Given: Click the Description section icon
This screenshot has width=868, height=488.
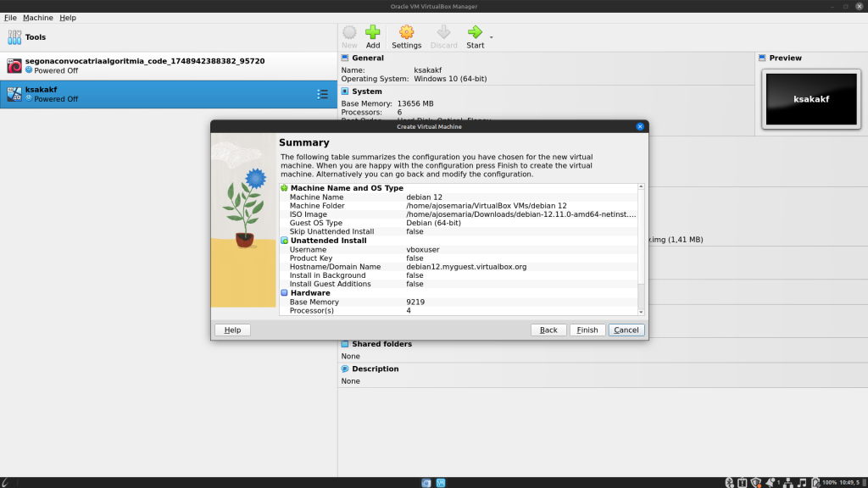Looking at the screenshot, I should click(345, 369).
